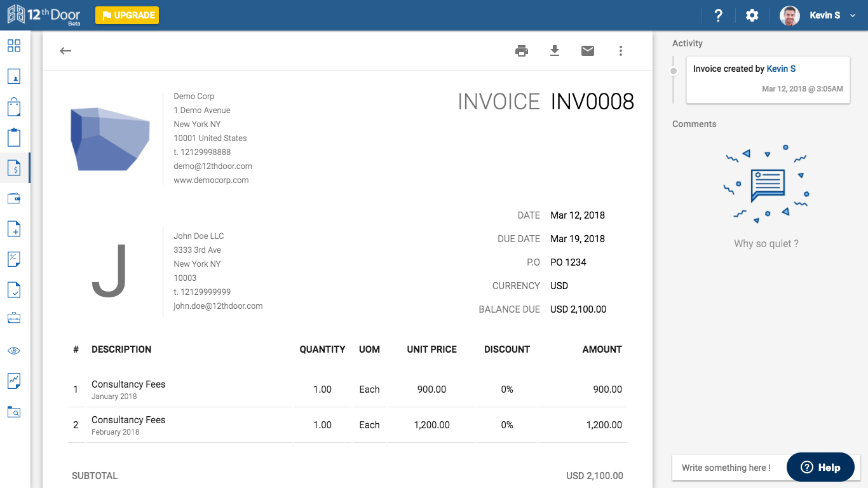Screen dimensions: 868x488
Task: Open the help question mark in header
Action: (718, 15)
